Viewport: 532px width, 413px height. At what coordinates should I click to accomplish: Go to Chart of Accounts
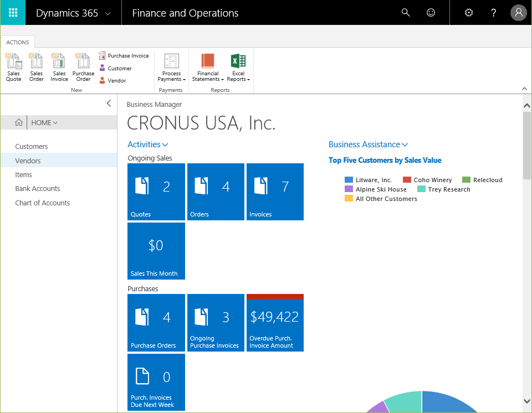coord(43,203)
